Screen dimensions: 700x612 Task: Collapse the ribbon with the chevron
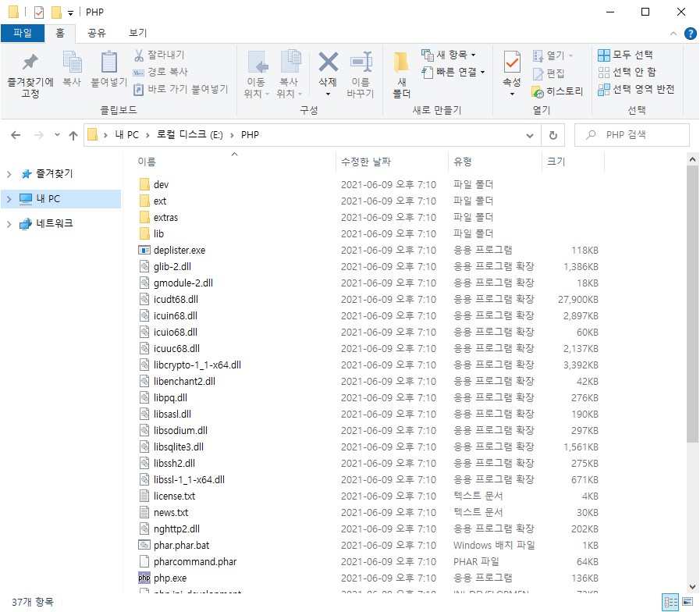click(673, 34)
